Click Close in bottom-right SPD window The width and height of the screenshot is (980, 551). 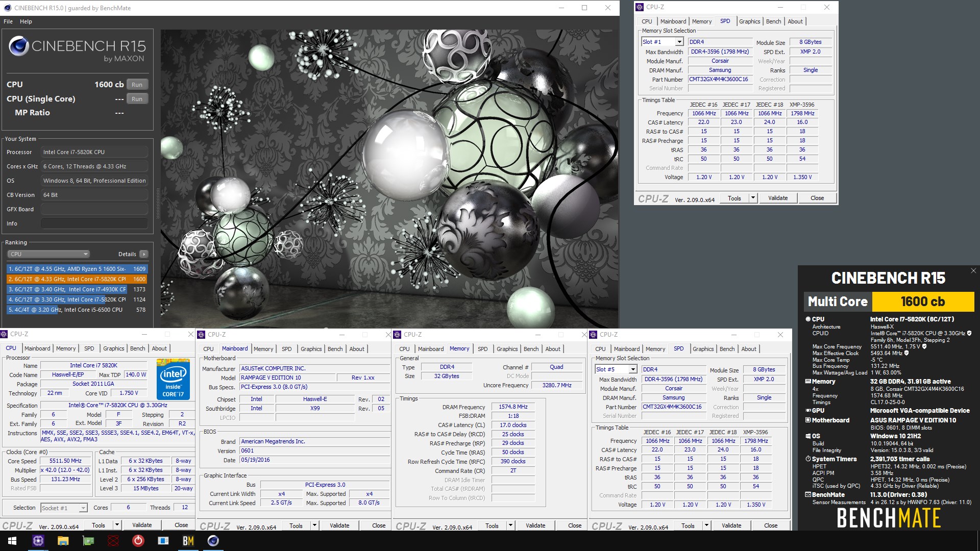tap(771, 525)
